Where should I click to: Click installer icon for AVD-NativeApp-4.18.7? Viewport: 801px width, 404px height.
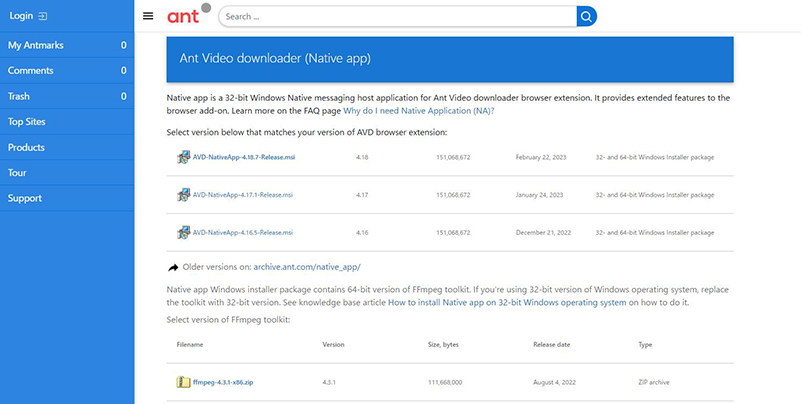click(x=183, y=157)
